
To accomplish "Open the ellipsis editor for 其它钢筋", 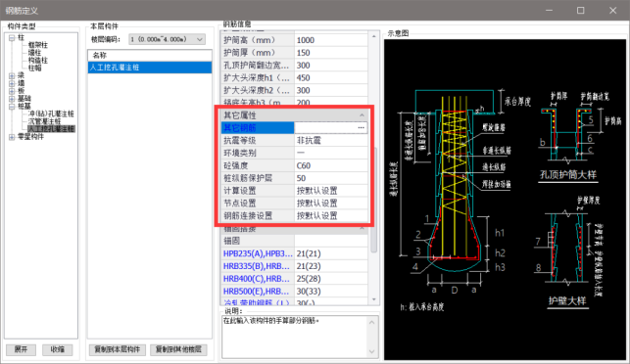I will click(x=361, y=127).
